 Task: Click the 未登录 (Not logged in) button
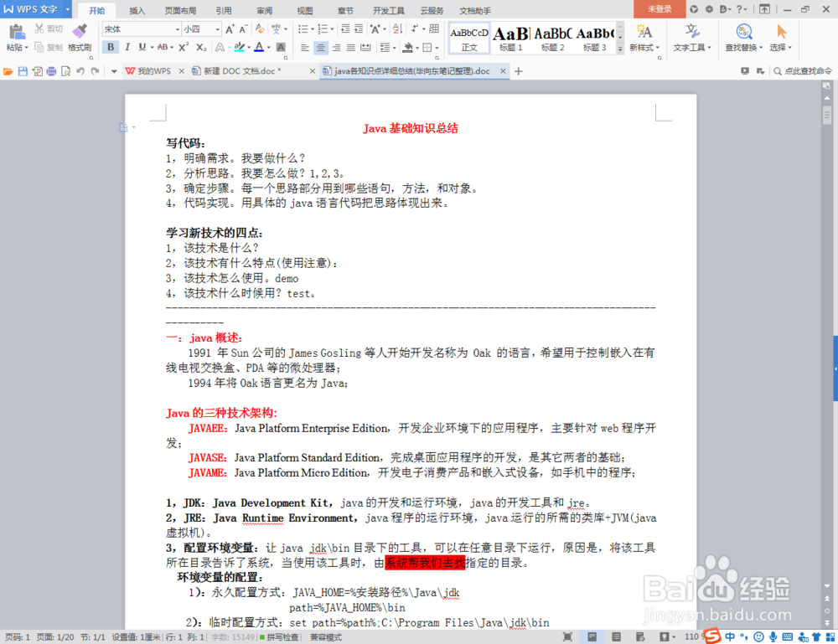tap(660, 9)
